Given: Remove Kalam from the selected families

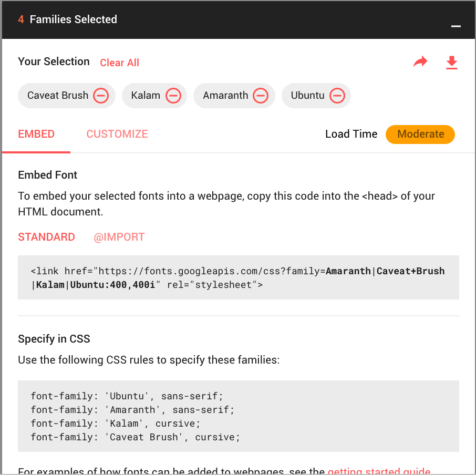Looking at the screenshot, I should tap(173, 96).
